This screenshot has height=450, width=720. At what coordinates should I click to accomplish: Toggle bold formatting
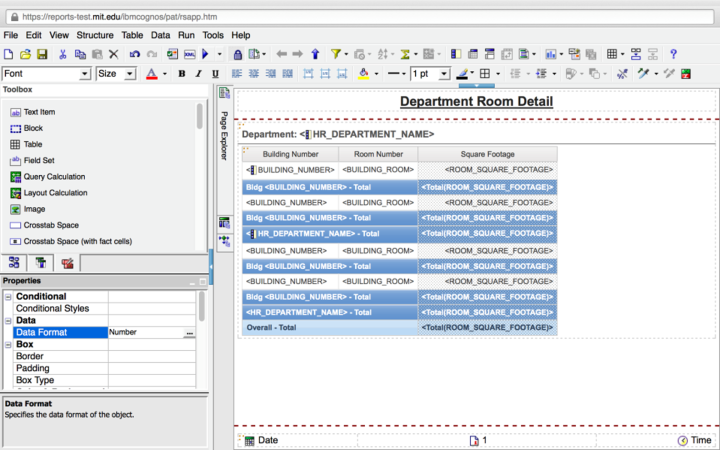(x=182, y=74)
